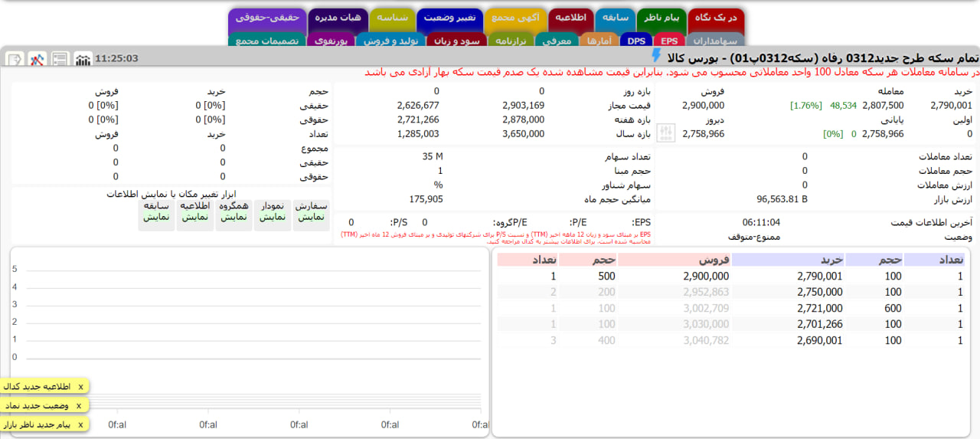
Task: Click the sell order price 3,002,709
Action: tap(706, 308)
